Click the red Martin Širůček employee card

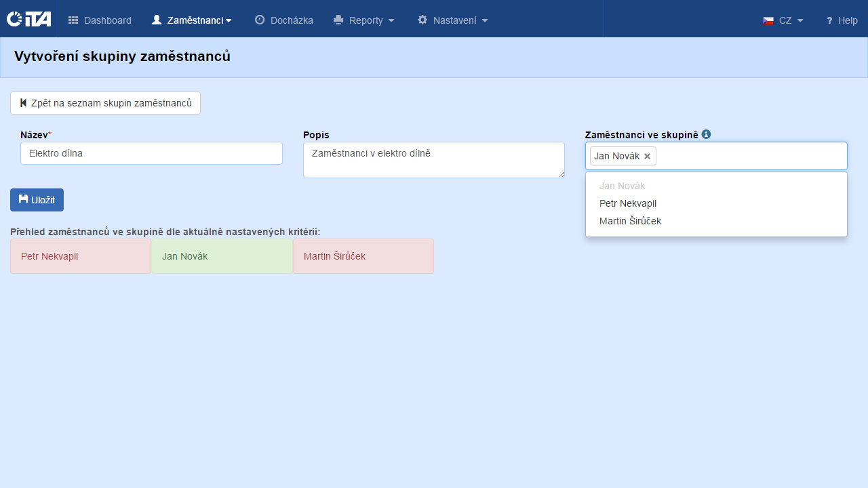tap(363, 256)
